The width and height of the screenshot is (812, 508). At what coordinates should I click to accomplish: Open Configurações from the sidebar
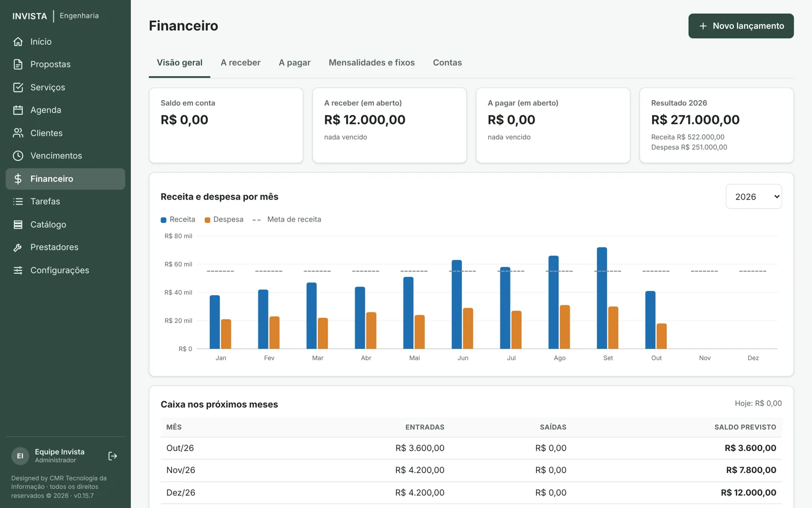pyautogui.click(x=65, y=270)
